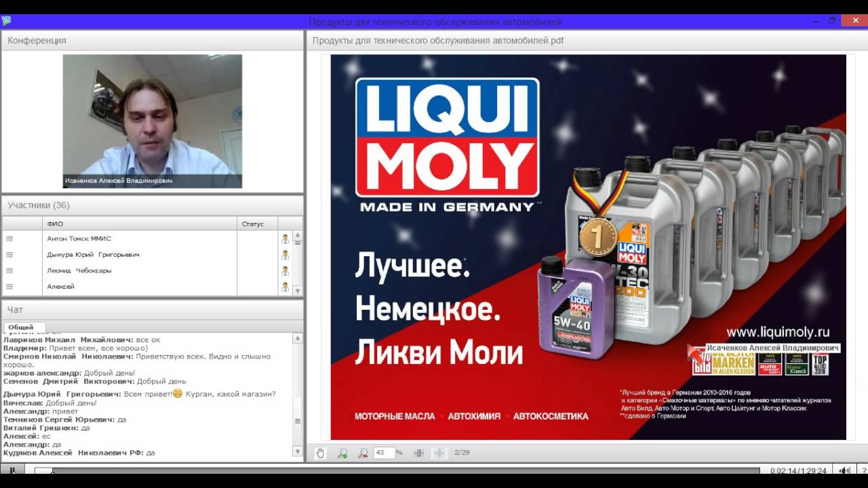
Task: Zoom in on the PDF slide
Action: [x=342, y=453]
